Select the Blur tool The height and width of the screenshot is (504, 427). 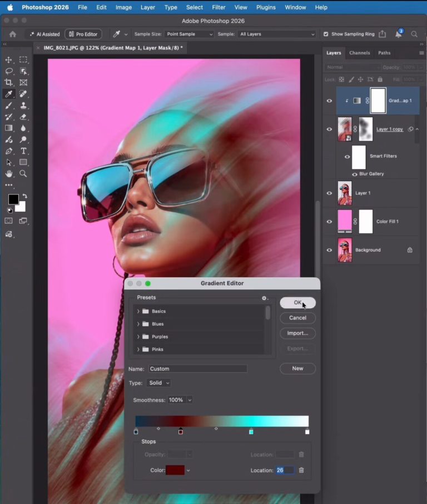tap(23, 128)
